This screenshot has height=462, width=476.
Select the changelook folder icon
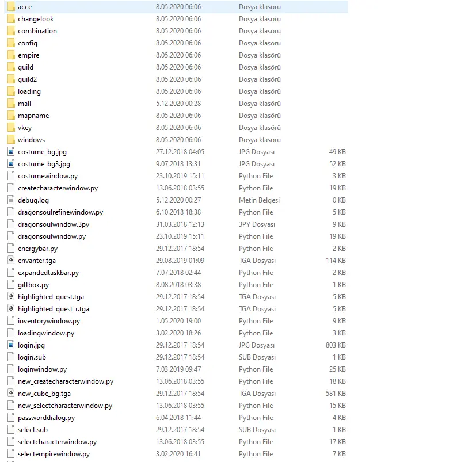(x=11, y=19)
